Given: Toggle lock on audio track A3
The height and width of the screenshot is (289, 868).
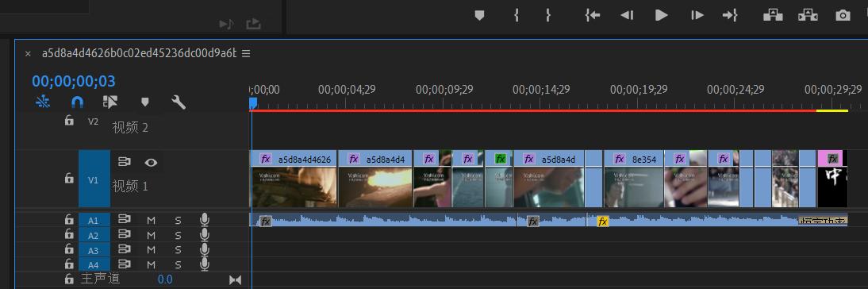Looking at the screenshot, I should coord(69,249).
